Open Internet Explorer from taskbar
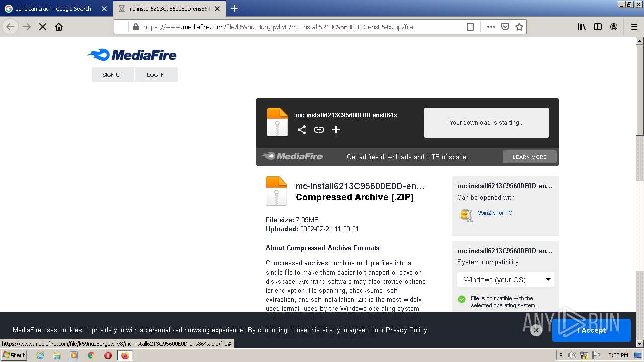The width and height of the screenshot is (644, 362). (x=40, y=355)
